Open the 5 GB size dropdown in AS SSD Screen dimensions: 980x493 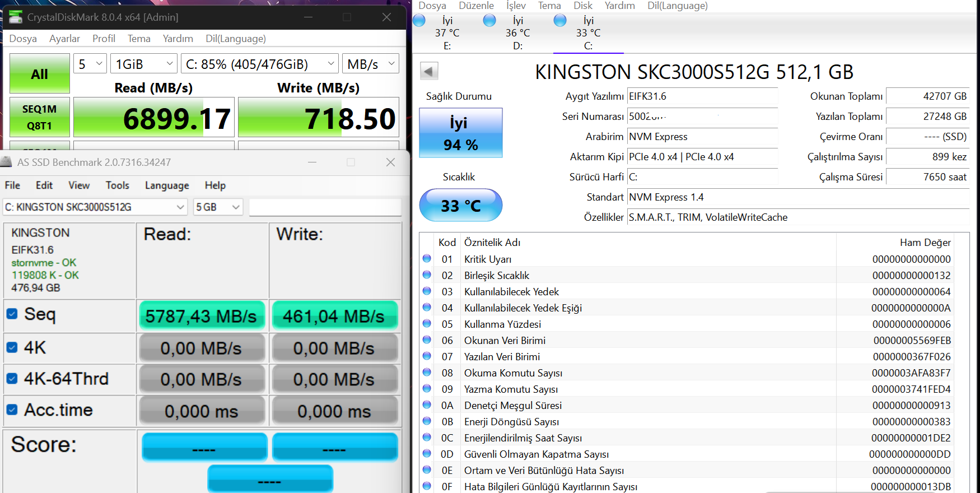click(218, 207)
